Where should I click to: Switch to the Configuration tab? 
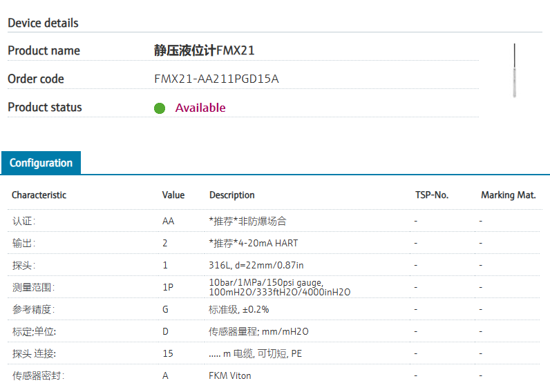[x=41, y=163]
